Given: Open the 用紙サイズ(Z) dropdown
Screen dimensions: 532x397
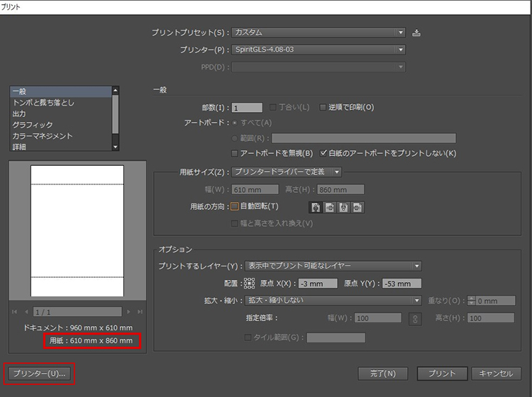Looking at the screenshot, I should 287,172.
